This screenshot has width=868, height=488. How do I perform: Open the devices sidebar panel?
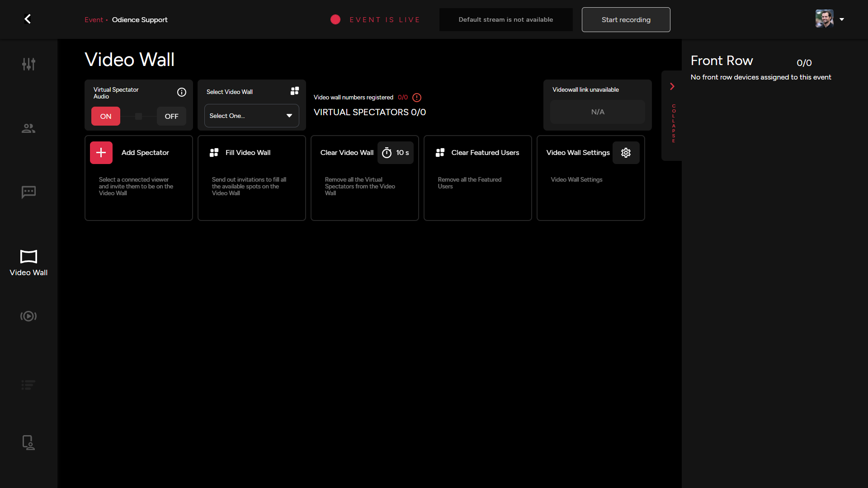[28, 443]
